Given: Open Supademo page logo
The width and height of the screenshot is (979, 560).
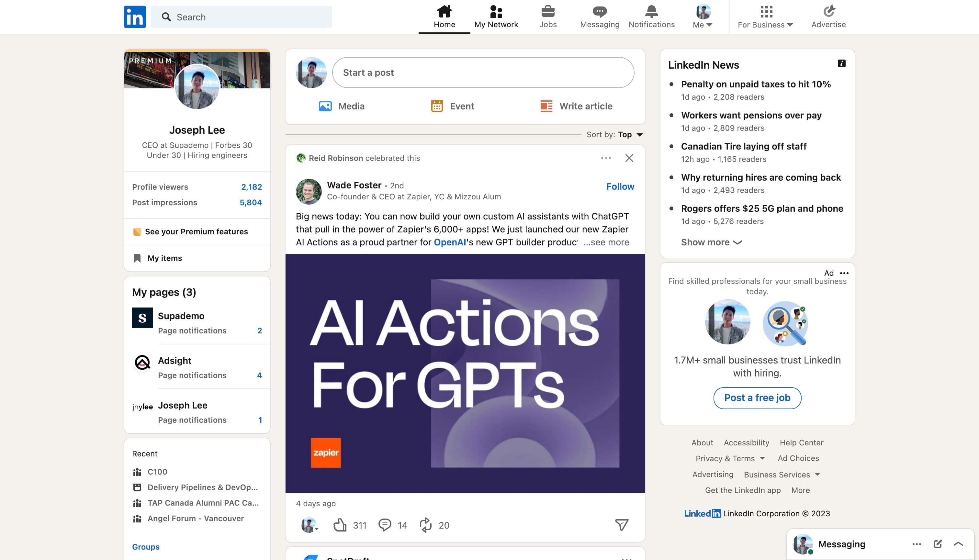Looking at the screenshot, I should click(142, 318).
